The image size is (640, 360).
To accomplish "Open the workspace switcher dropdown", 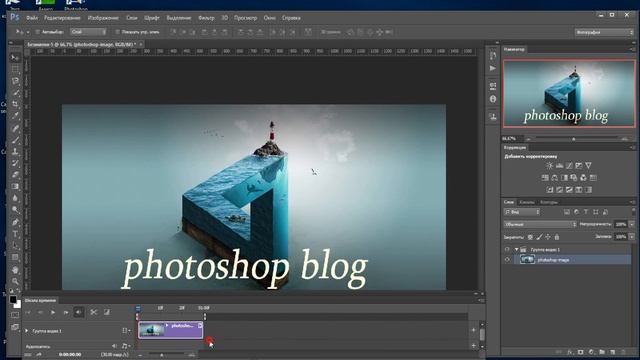I will (x=604, y=32).
